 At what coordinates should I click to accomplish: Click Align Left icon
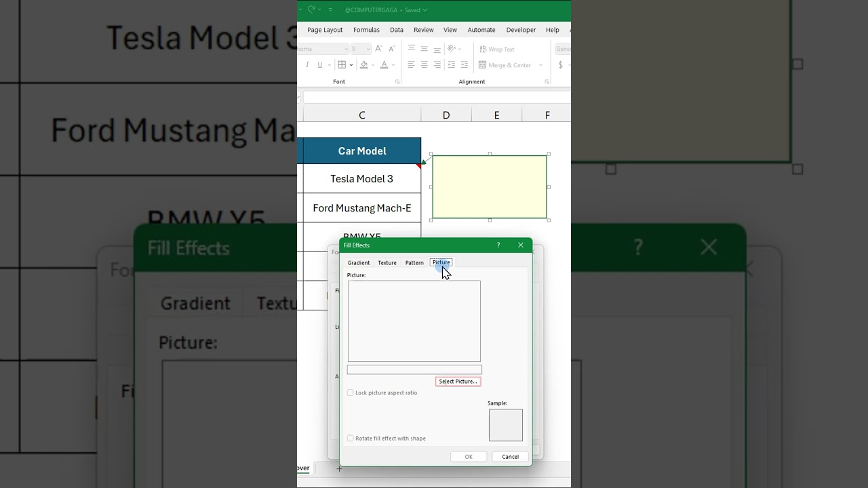(411, 65)
